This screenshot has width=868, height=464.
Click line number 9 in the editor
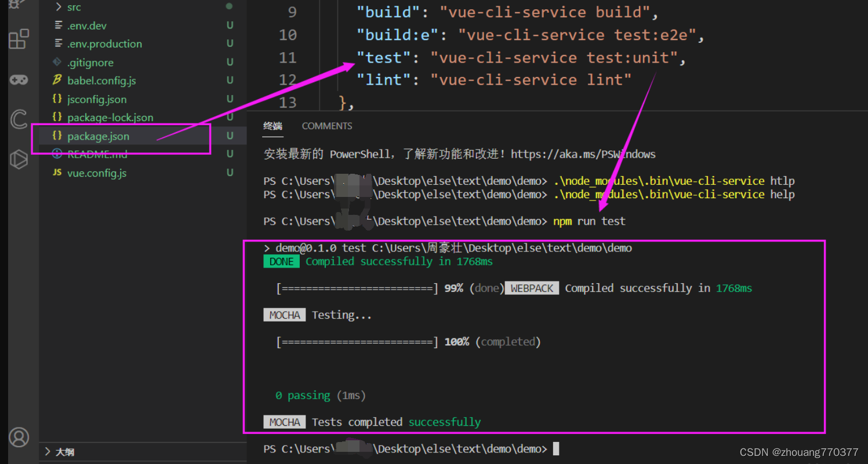pos(292,12)
